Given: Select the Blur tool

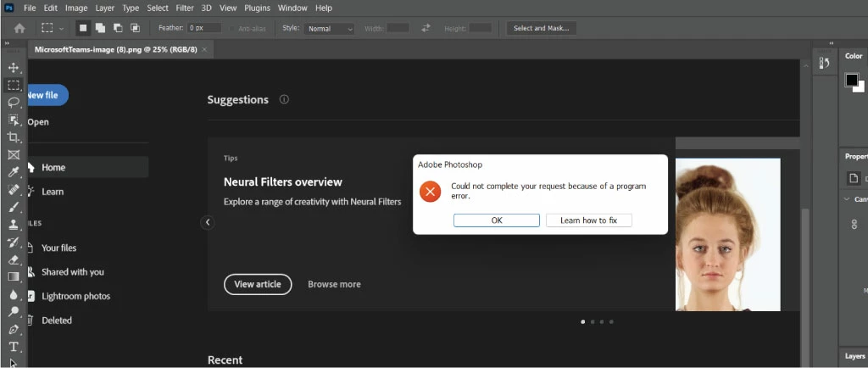Looking at the screenshot, I should (x=14, y=294).
